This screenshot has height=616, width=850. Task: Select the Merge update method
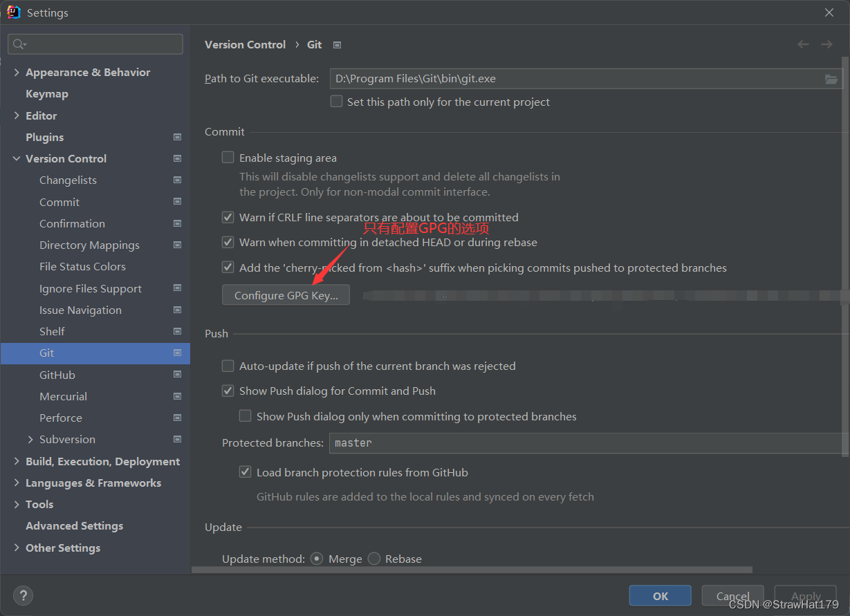tap(317, 559)
